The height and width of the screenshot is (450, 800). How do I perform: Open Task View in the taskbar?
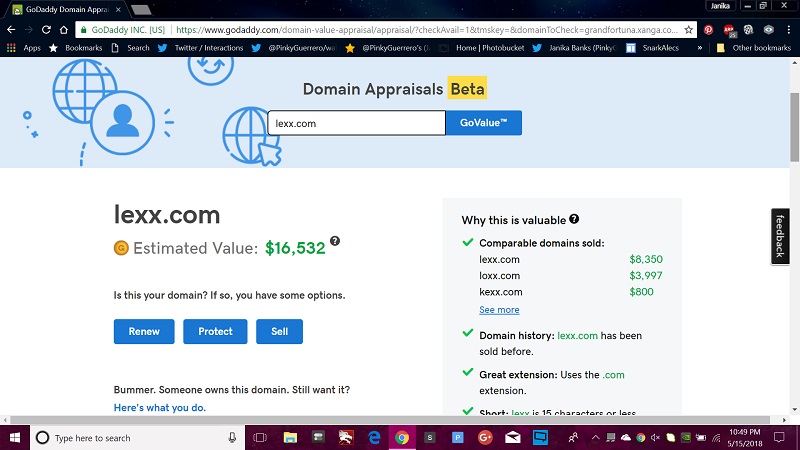[x=260, y=438]
